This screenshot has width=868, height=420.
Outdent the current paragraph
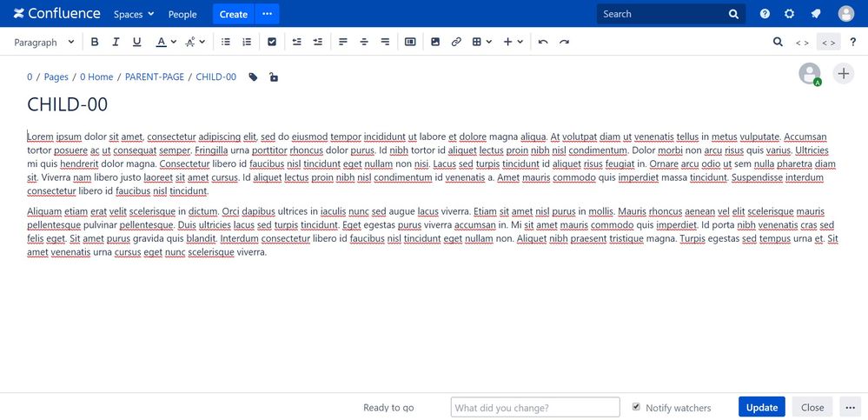[x=296, y=42]
